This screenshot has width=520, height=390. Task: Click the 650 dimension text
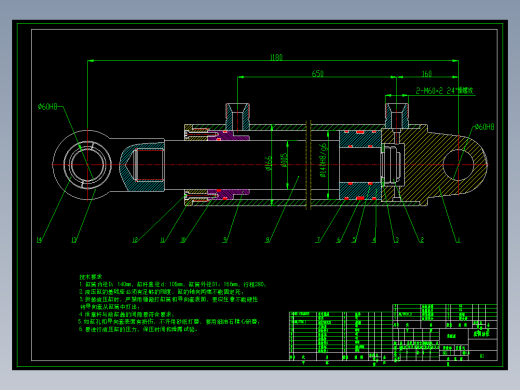coord(318,73)
